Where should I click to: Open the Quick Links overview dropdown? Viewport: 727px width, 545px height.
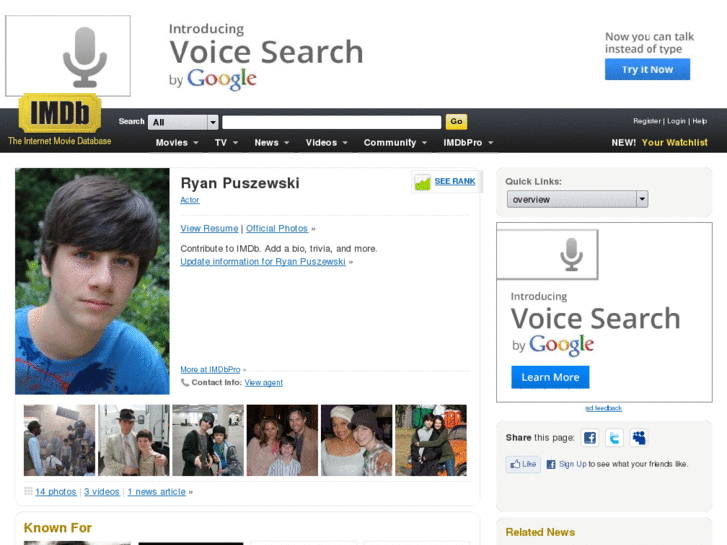(577, 199)
